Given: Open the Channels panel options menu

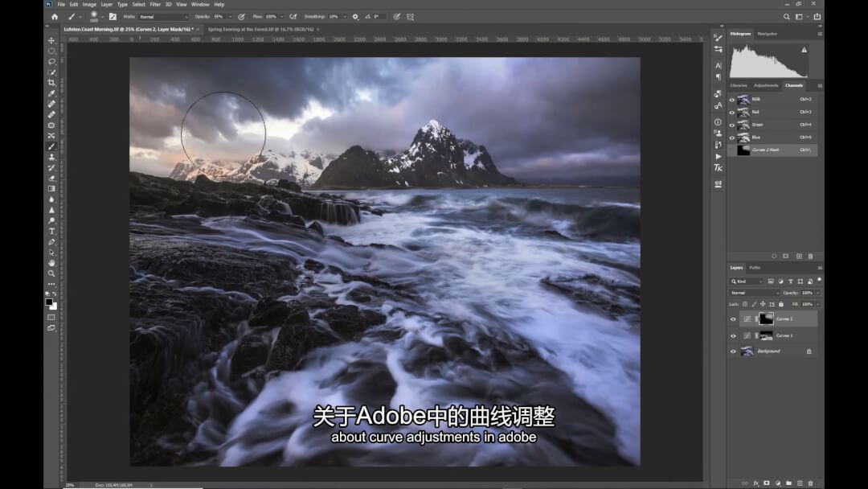Looking at the screenshot, I should click(x=820, y=85).
